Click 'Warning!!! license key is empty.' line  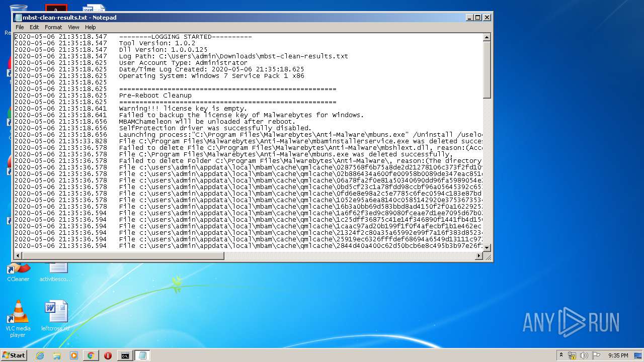pyautogui.click(x=183, y=109)
